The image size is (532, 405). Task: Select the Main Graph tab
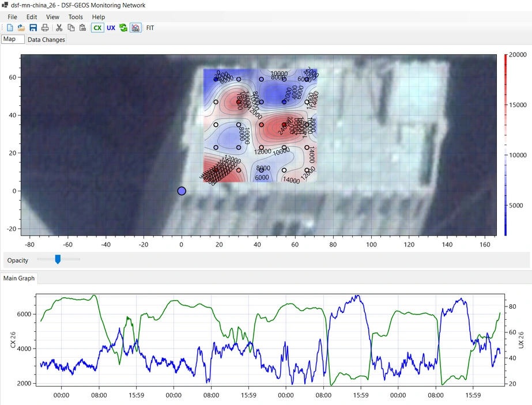pos(19,278)
